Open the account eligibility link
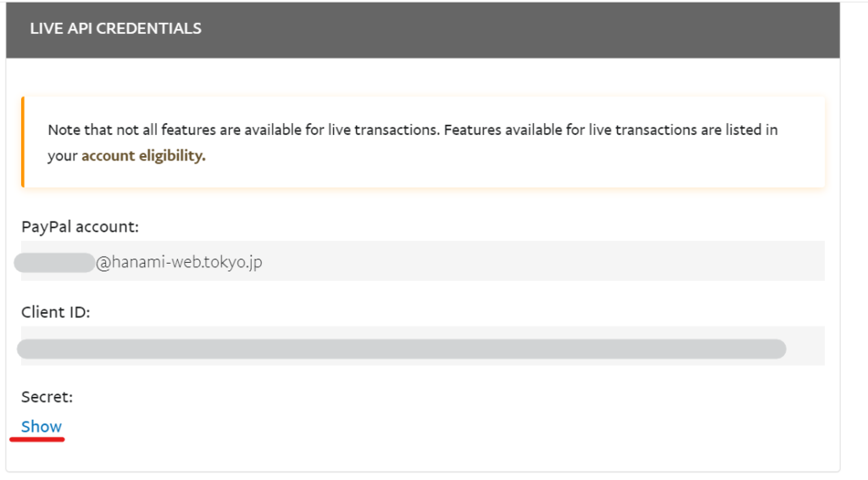Screen dimensions: 868x480 pyautogui.click(x=143, y=155)
